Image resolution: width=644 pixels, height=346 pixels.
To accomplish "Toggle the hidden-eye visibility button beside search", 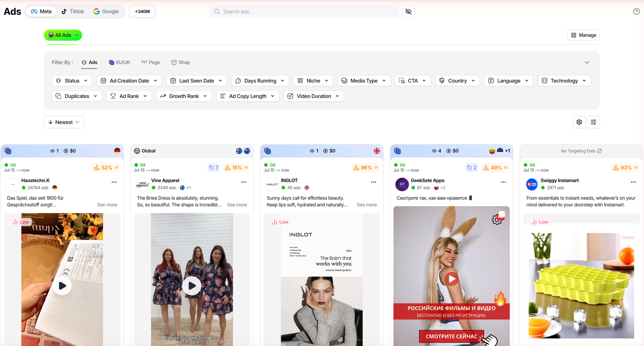I will tap(409, 12).
